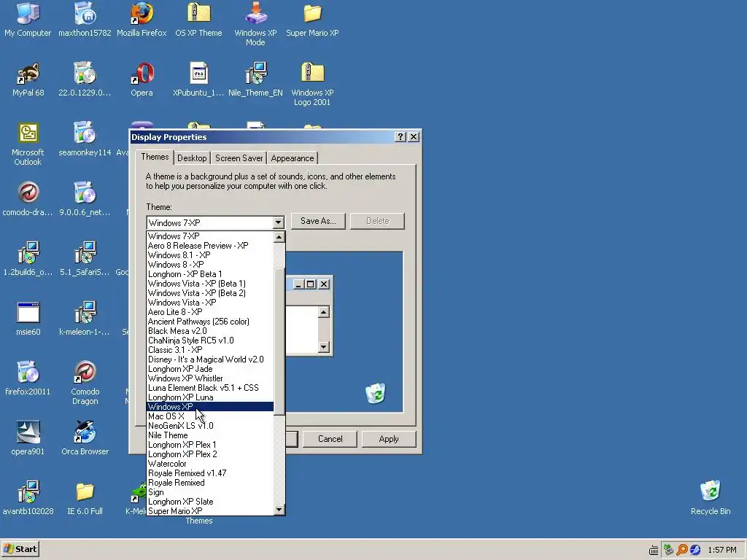Screen dimensions: 747x560
Task: Choose Luna Element Black v5.1 + CSS
Action: (x=210, y=388)
